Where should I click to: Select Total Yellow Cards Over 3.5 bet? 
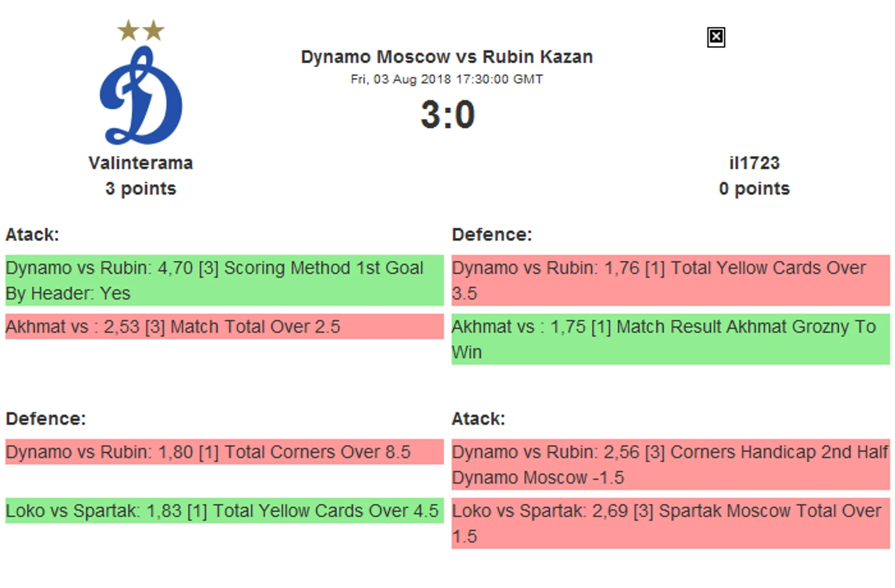pos(671,280)
